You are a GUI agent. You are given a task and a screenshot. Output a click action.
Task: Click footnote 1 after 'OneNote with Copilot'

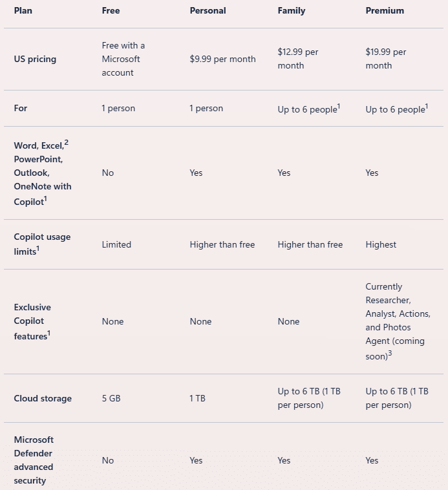[45, 200]
